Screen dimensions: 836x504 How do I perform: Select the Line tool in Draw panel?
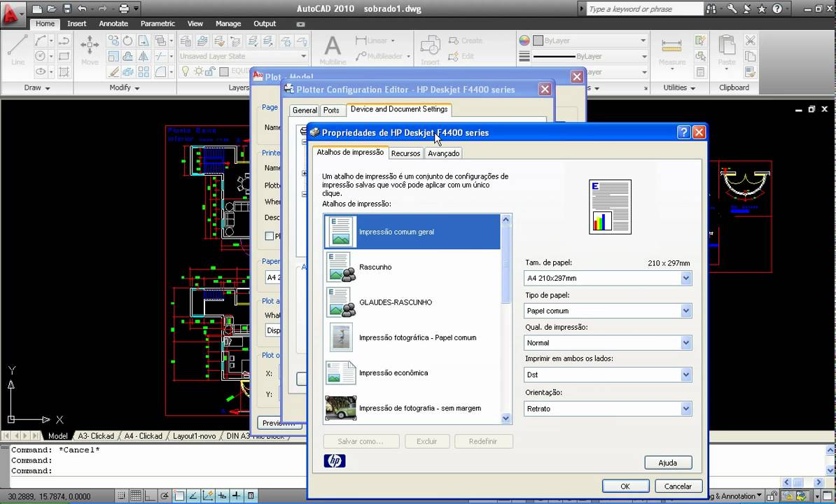[x=18, y=50]
